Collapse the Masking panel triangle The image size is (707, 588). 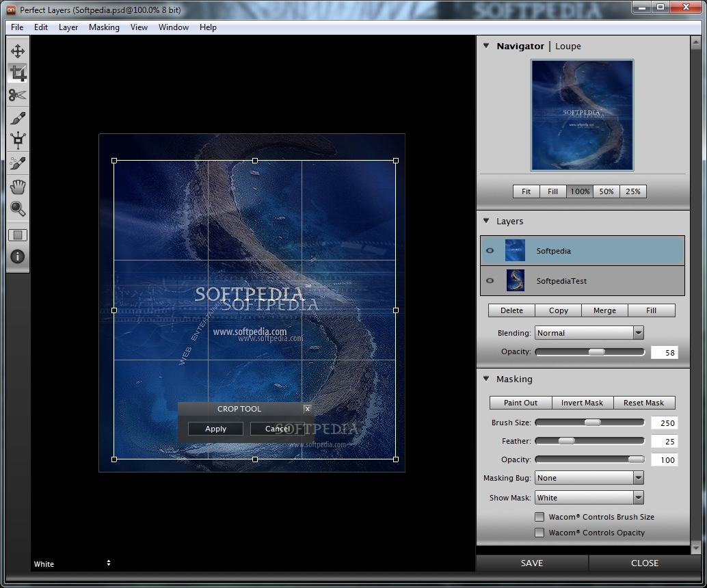pyautogui.click(x=486, y=378)
